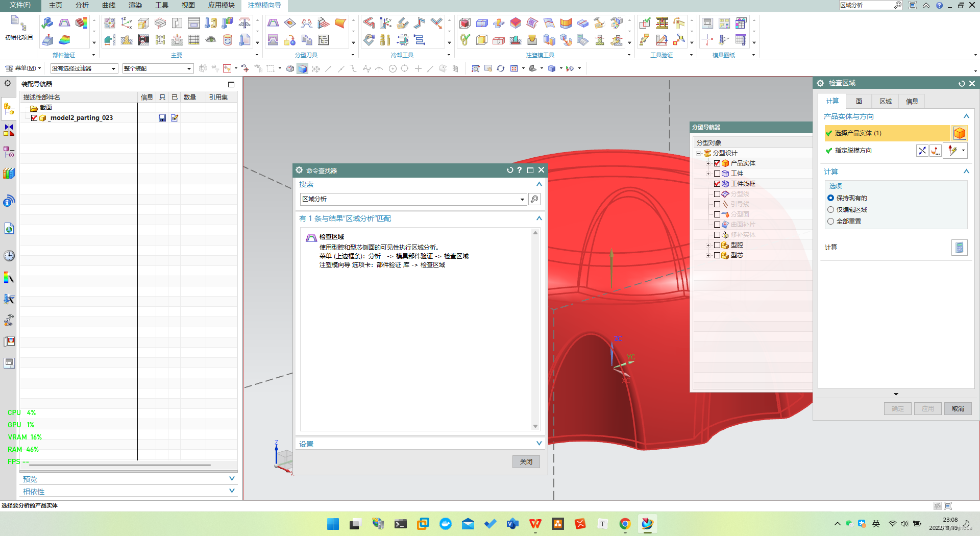Open the Windows Start button
Screen dimensions: 980x536
[333, 524]
